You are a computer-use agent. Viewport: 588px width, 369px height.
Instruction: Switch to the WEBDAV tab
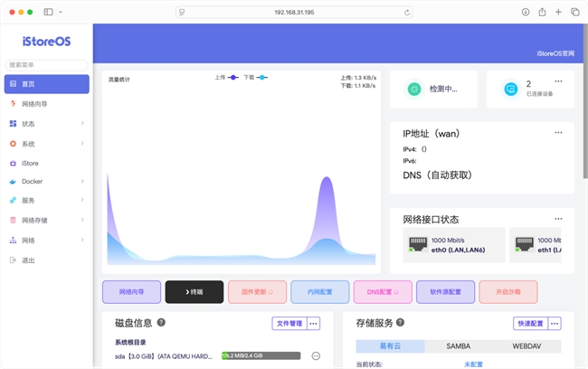(526, 346)
